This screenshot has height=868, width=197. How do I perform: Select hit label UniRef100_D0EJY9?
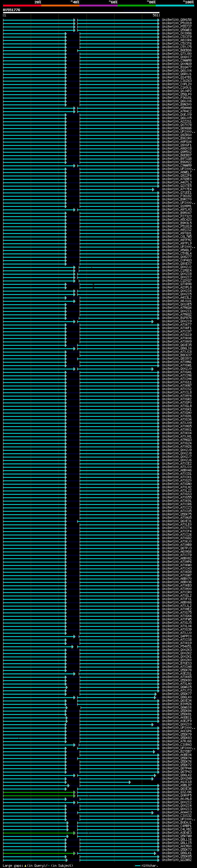pos(177,115)
